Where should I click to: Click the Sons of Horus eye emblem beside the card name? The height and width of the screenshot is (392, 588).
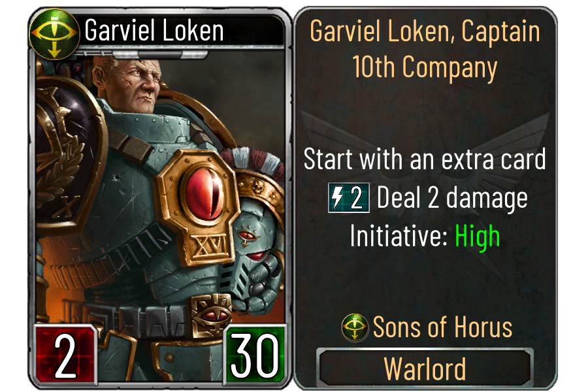pyautogui.click(x=54, y=34)
